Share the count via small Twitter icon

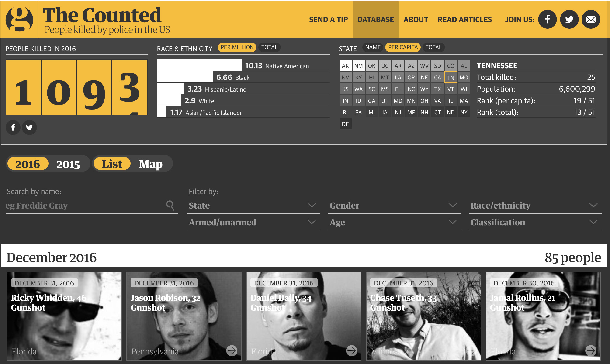[29, 127]
